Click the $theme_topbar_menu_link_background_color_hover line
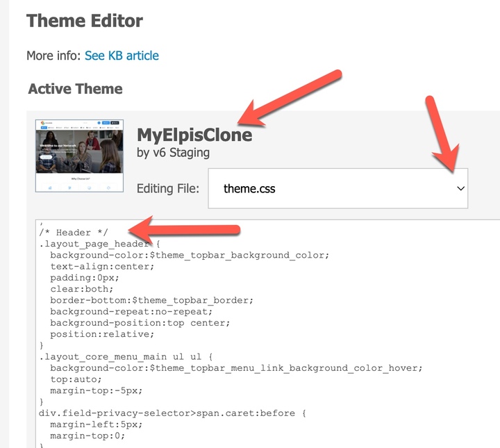500x448 pixels. click(236, 368)
